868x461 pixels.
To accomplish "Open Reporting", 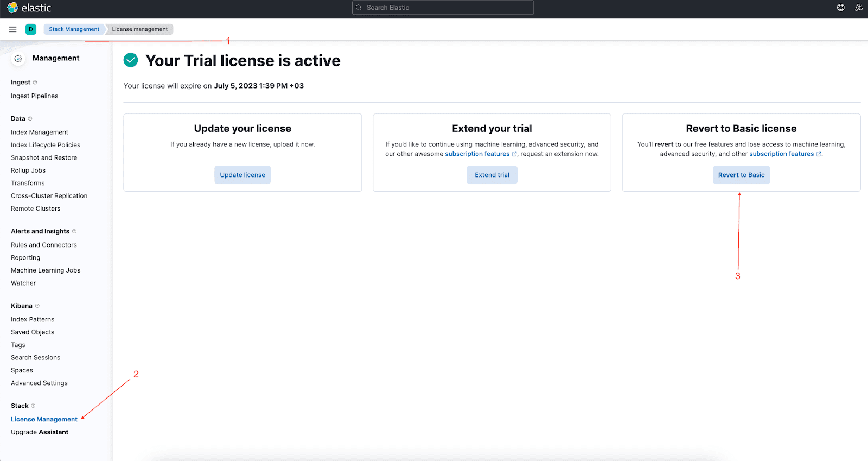I will pos(25,258).
